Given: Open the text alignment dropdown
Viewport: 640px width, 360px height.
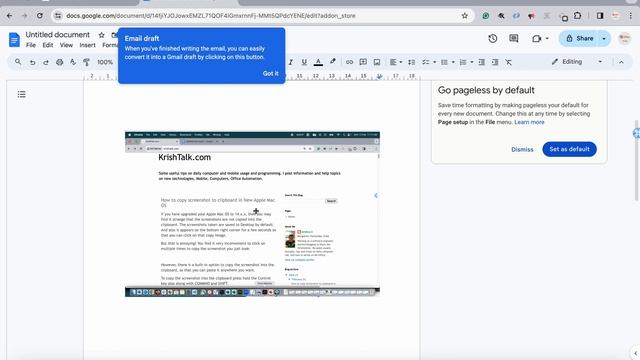Looking at the screenshot, I should click(396, 62).
